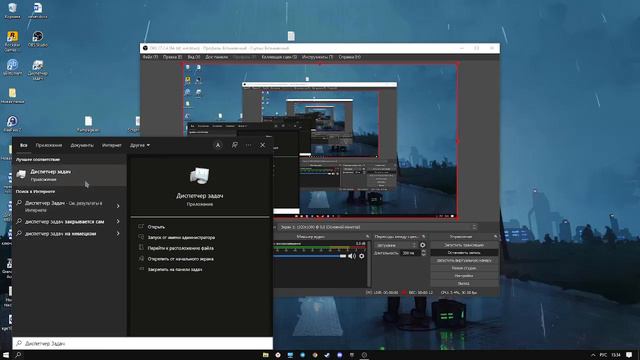Open the Вид menu in OBS
This screenshot has height=360, width=640.
tap(194, 57)
